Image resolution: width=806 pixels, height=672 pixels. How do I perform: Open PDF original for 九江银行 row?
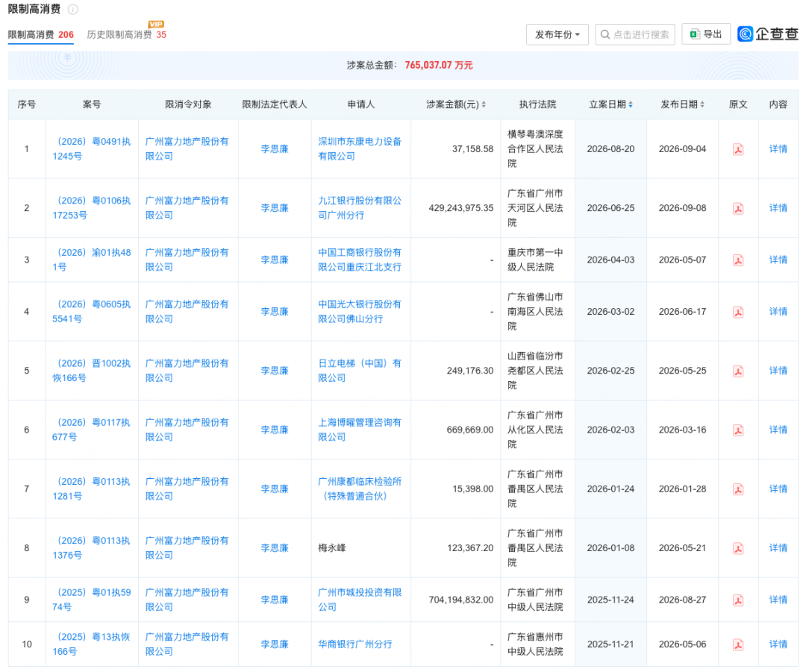tap(738, 209)
